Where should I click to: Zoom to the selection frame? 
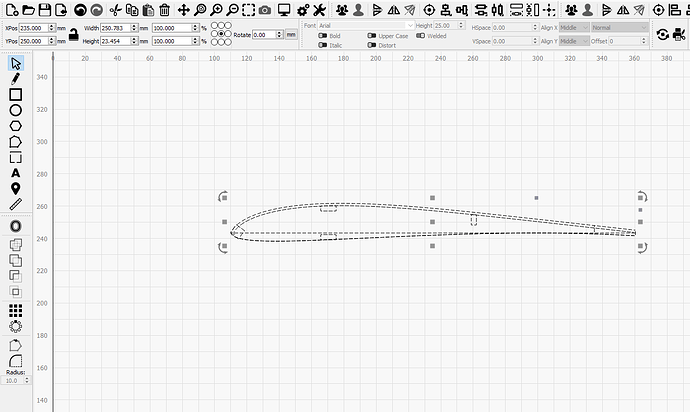click(x=248, y=10)
